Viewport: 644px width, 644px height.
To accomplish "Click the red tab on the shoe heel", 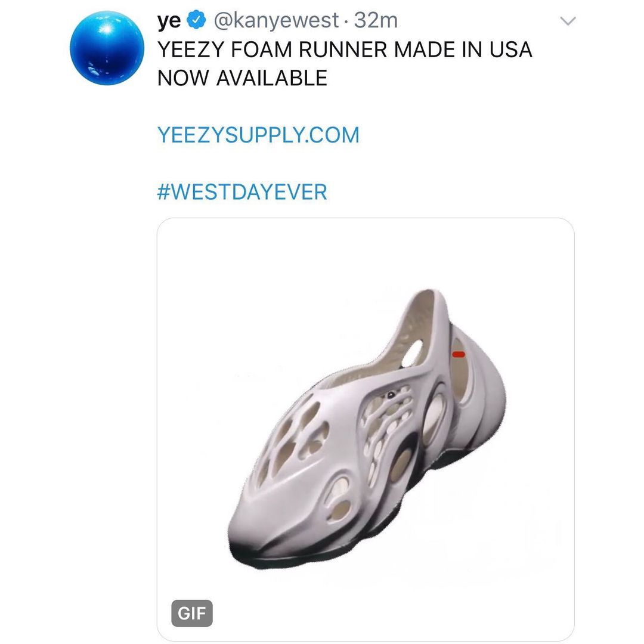I will (459, 354).
